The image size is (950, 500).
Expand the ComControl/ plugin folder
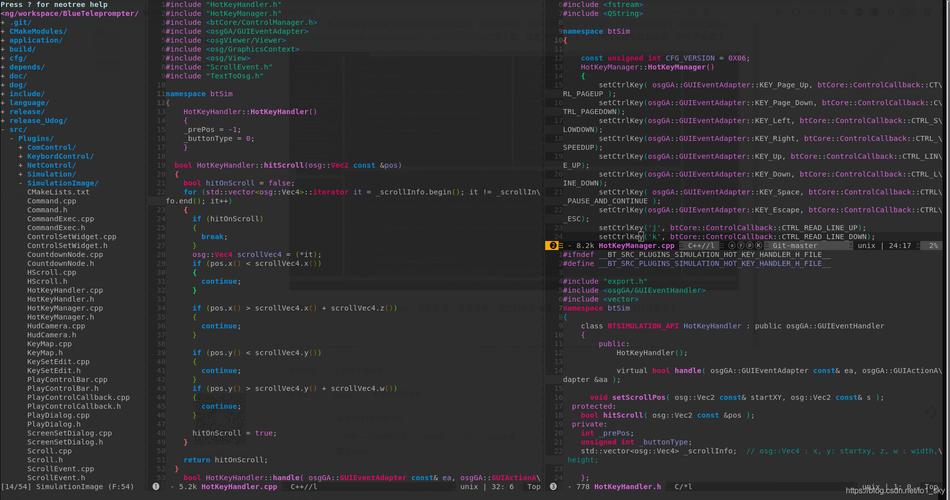click(x=21, y=147)
